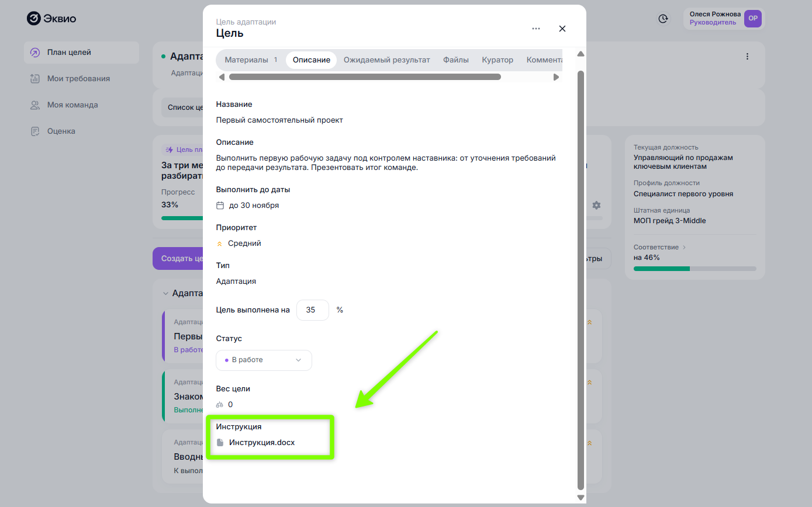Screen dimensions: 812x507
Task: Collapse the Адапта… group chevron in the goals list
Action: click(x=166, y=293)
